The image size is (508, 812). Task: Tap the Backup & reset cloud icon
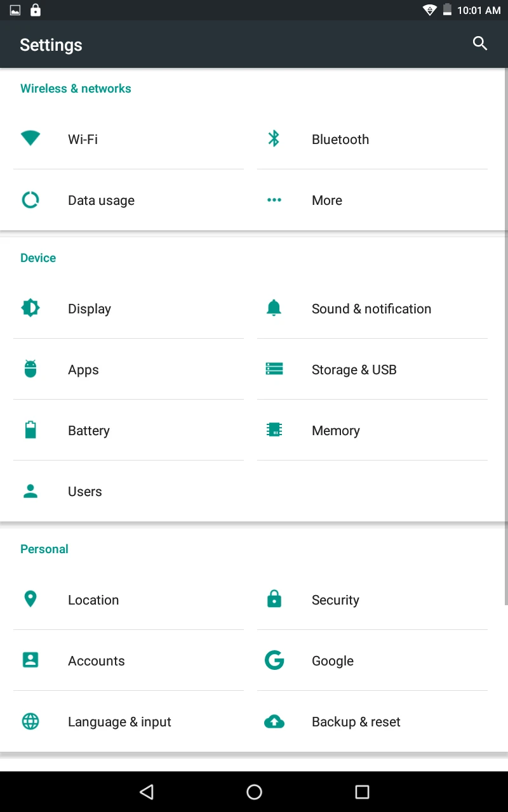(274, 721)
